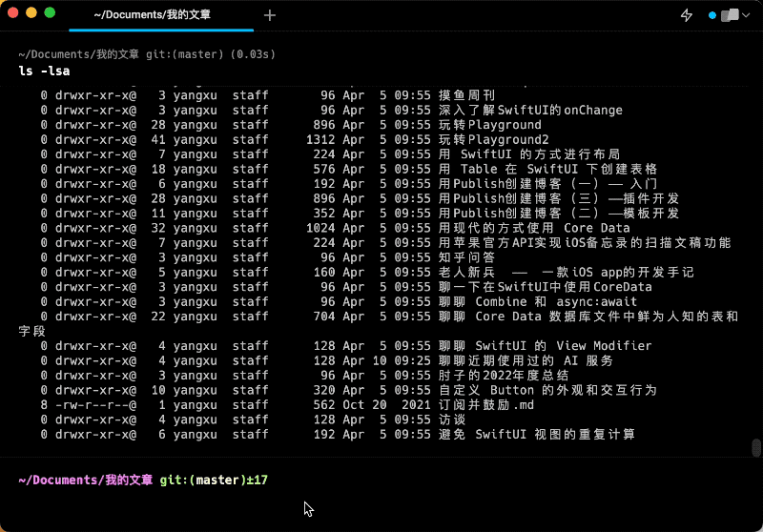Screen dimensions: 763x532
Task: Click the green zoom window button
Action: click(50, 13)
